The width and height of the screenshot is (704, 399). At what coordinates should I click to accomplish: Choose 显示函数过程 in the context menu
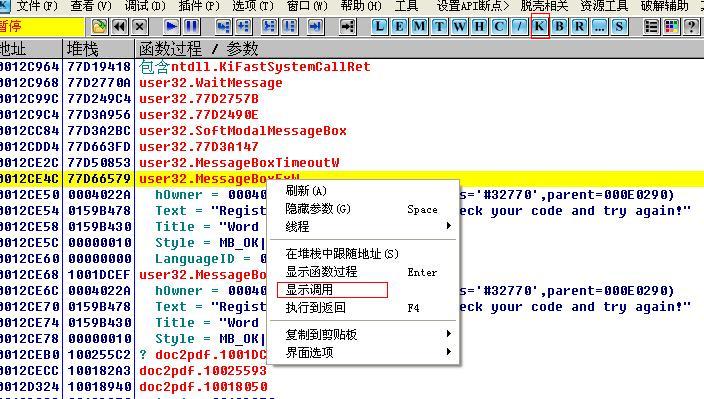pos(364,272)
